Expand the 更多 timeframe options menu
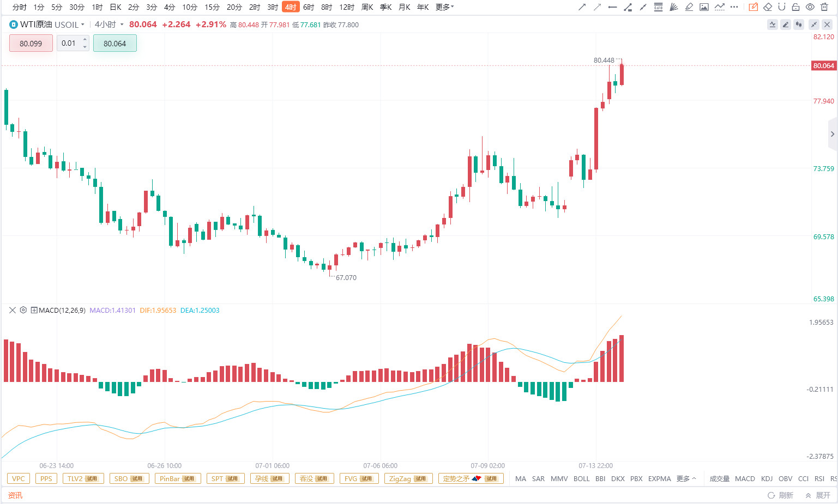Image resolution: width=838 pixels, height=504 pixels. 444,7
